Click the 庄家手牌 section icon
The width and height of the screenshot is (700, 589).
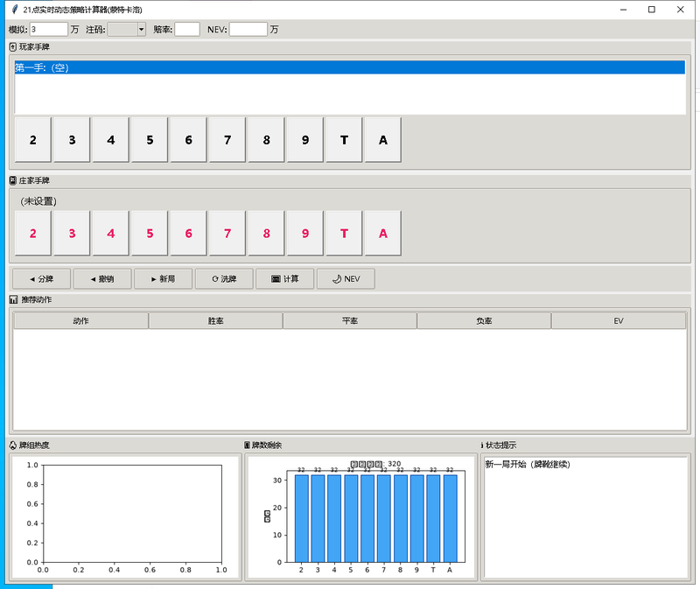pyautogui.click(x=13, y=180)
